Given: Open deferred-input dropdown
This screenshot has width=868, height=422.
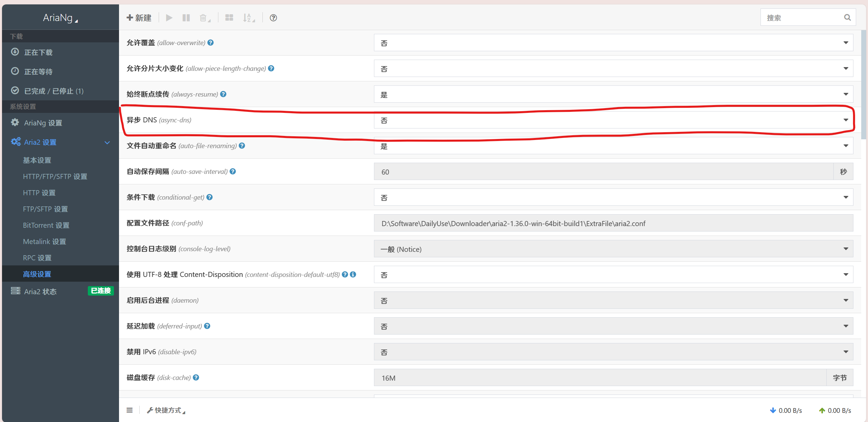Looking at the screenshot, I should [613, 326].
